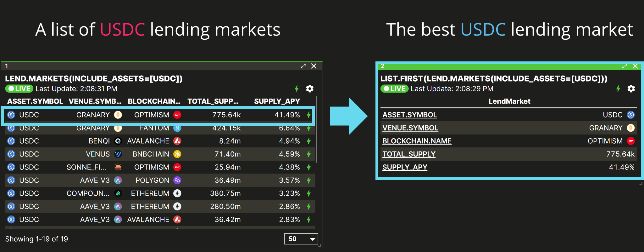Sort by the VENUE.SYMB... column header

tap(95, 101)
